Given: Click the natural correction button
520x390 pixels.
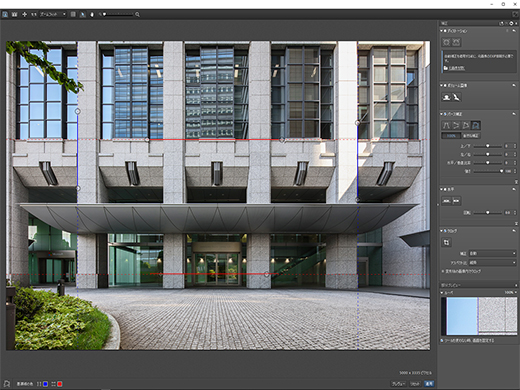Looking at the screenshot, I should click(471, 136).
